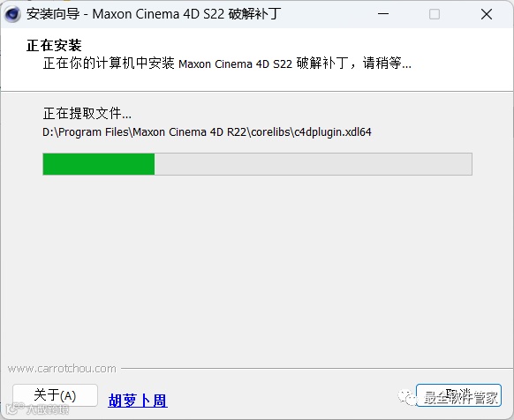Open the 胡萝卜周 blue hyperlink

tap(138, 401)
